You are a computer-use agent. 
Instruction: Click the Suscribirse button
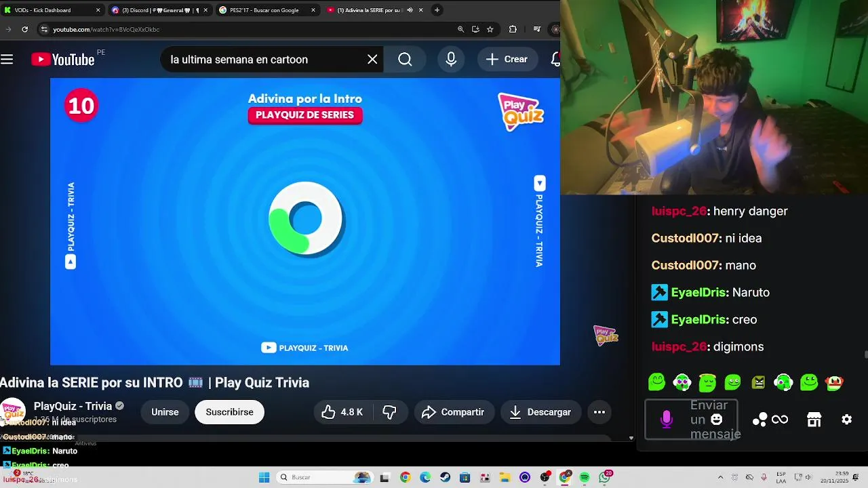click(229, 412)
